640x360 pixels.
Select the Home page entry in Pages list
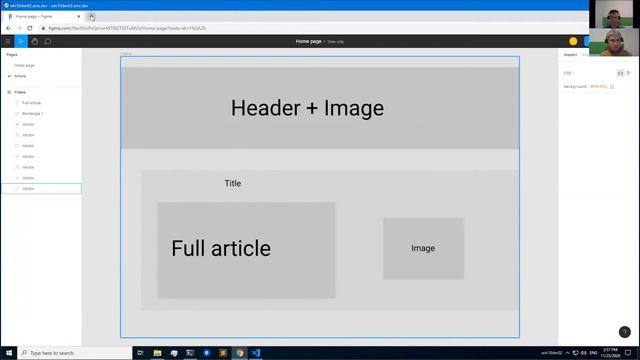[x=24, y=65]
